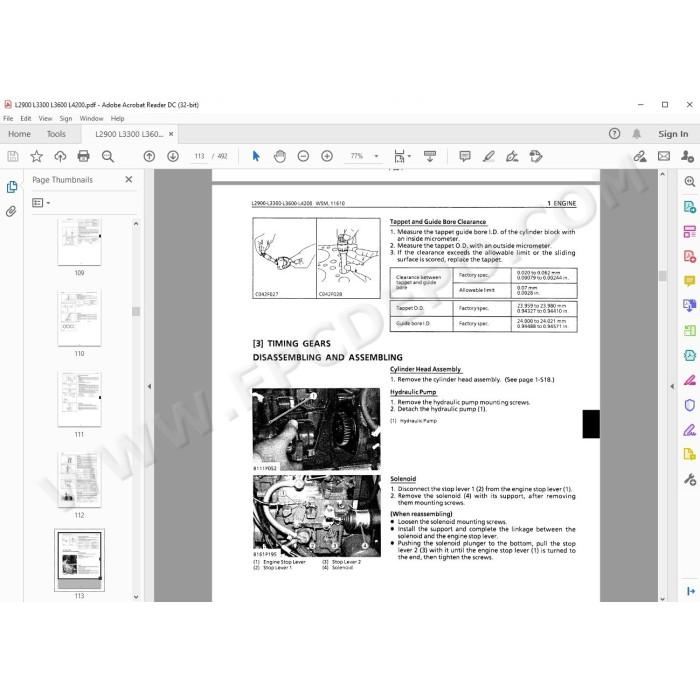This screenshot has width=700, height=700.
Task: Collapse the left navigation pane arrow
Action: [149, 386]
